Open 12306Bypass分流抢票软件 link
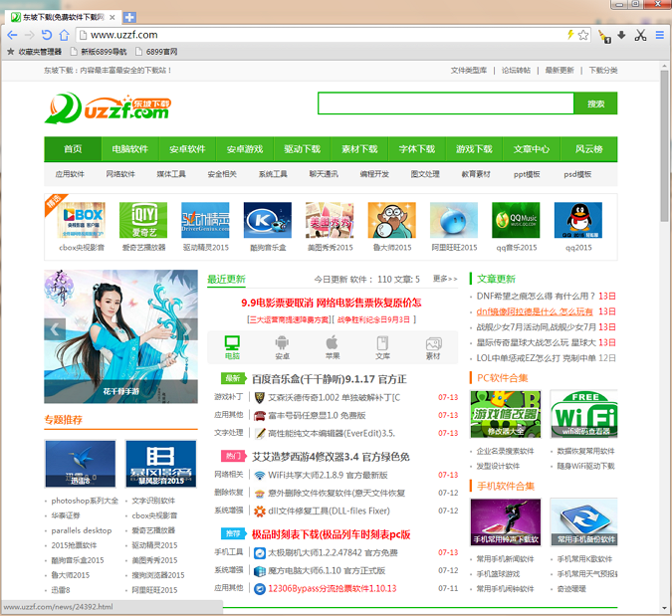This screenshot has height=616, width=672. coord(333,588)
